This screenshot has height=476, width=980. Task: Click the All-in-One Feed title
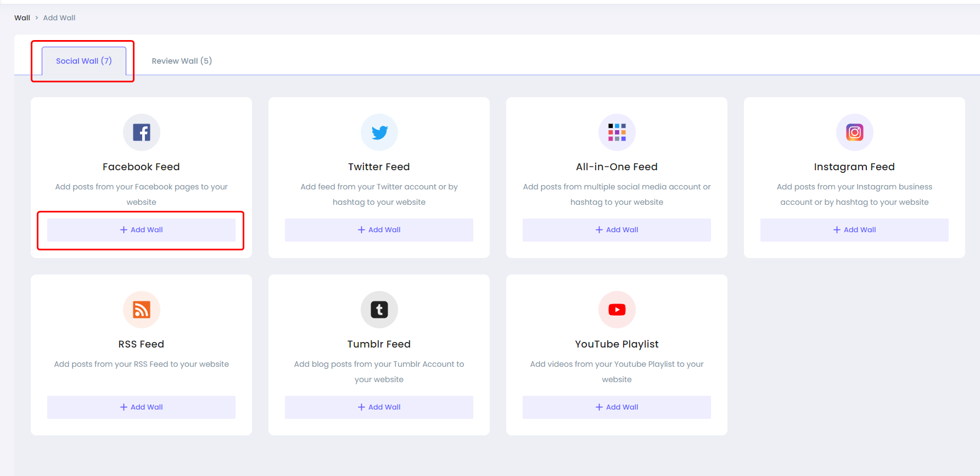[x=617, y=167]
